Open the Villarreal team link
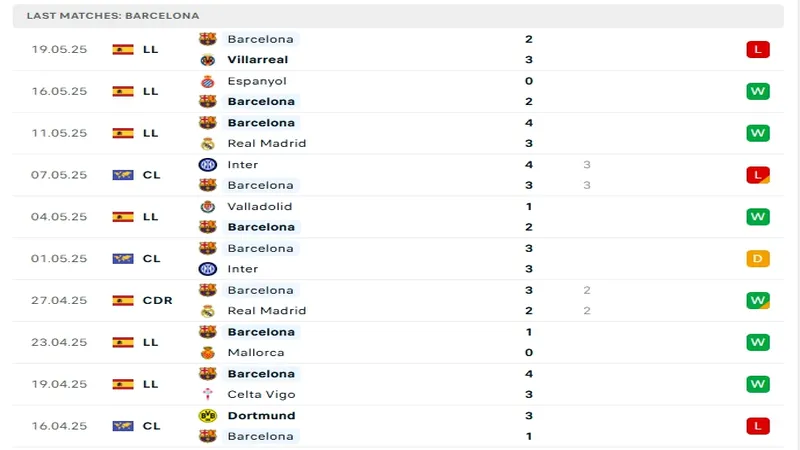 tap(257, 60)
